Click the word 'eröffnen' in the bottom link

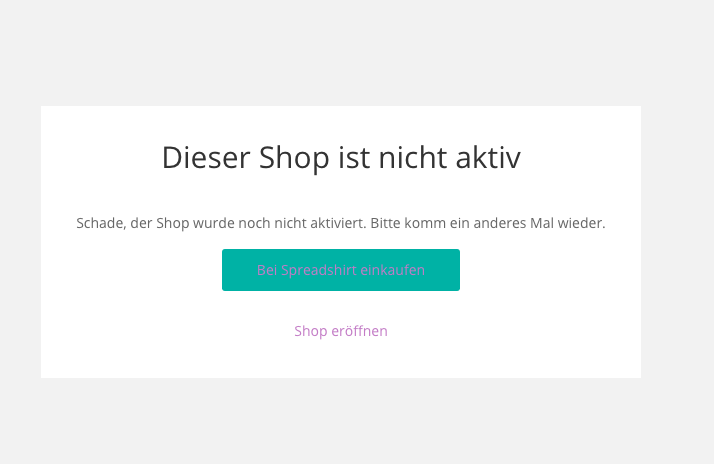(x=359, y=331)
